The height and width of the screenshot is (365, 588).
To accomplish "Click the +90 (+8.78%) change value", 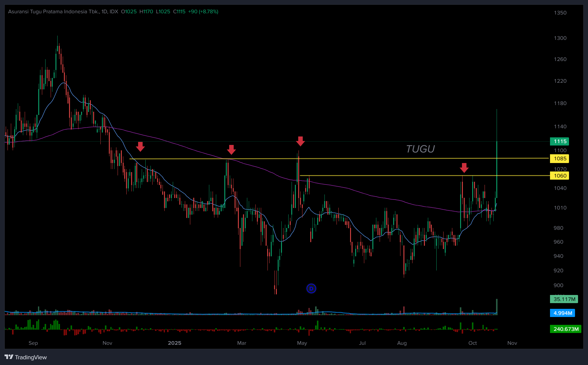I will [x=203, y=11].
